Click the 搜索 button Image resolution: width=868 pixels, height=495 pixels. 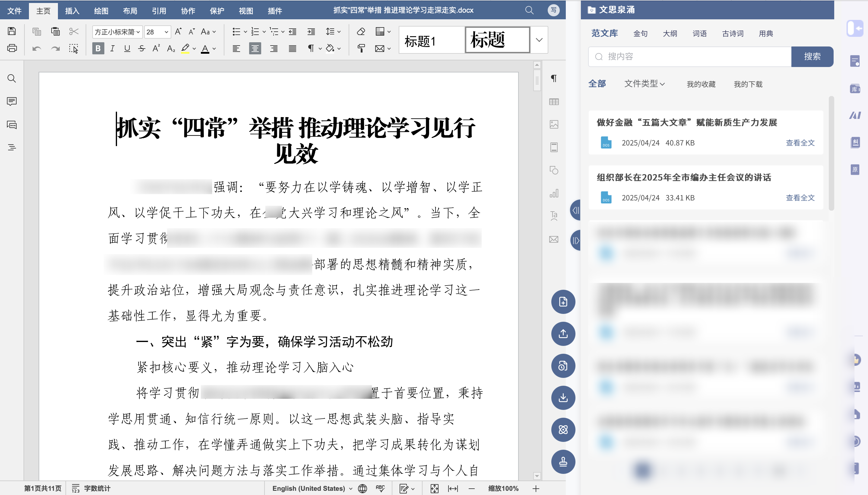coord(812,56)
